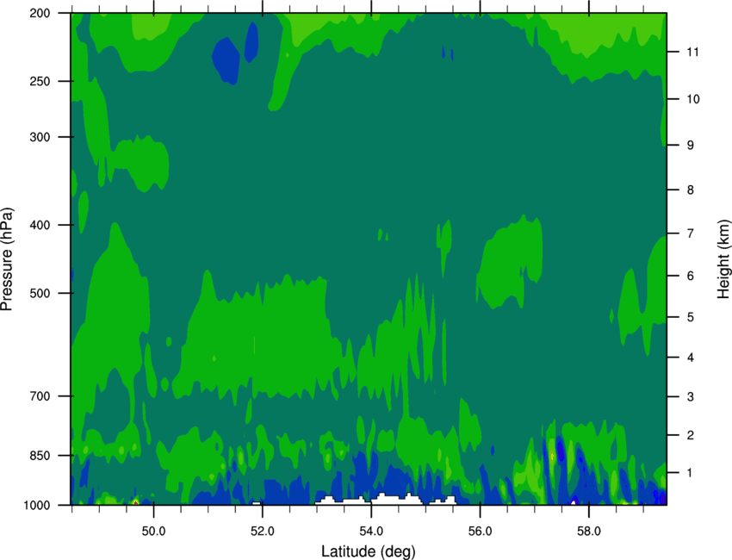Pick the 11 km height label

tap(692, 52)
